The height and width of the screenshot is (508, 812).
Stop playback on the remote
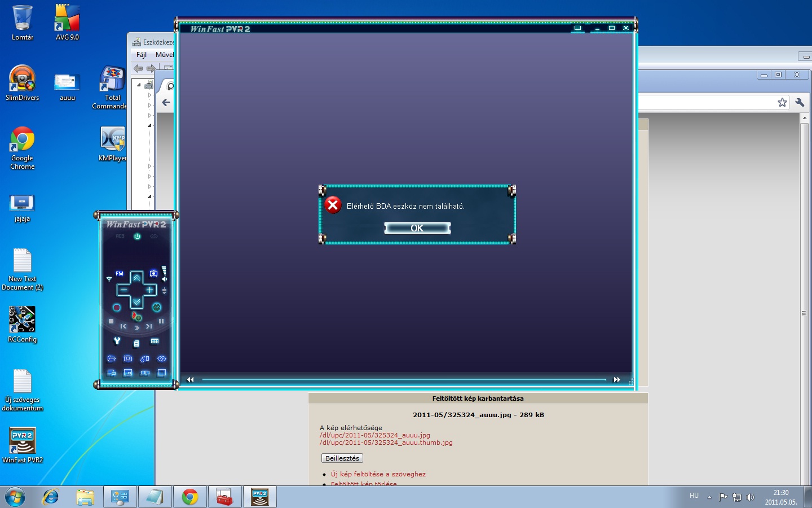tap(111, 321)
